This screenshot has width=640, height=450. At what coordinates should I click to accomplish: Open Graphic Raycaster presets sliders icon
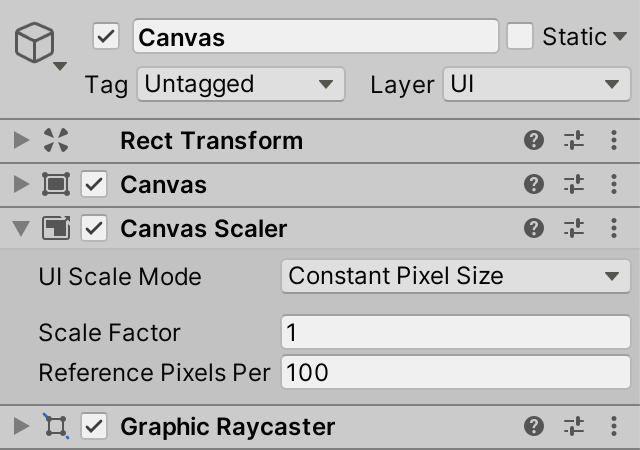573,428
